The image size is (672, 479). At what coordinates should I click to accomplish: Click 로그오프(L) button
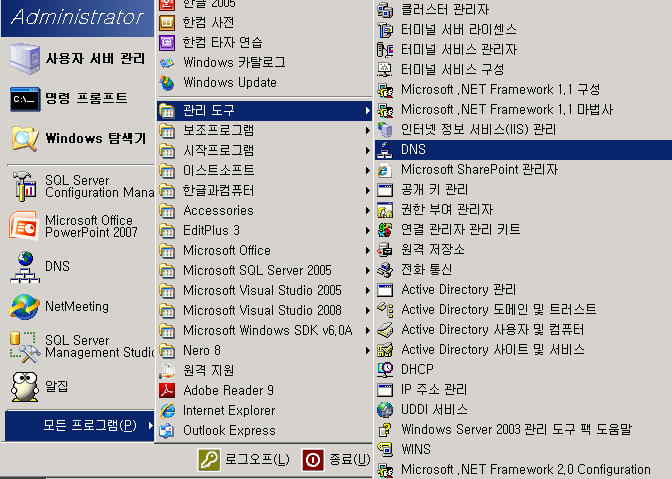pos(244,460)
